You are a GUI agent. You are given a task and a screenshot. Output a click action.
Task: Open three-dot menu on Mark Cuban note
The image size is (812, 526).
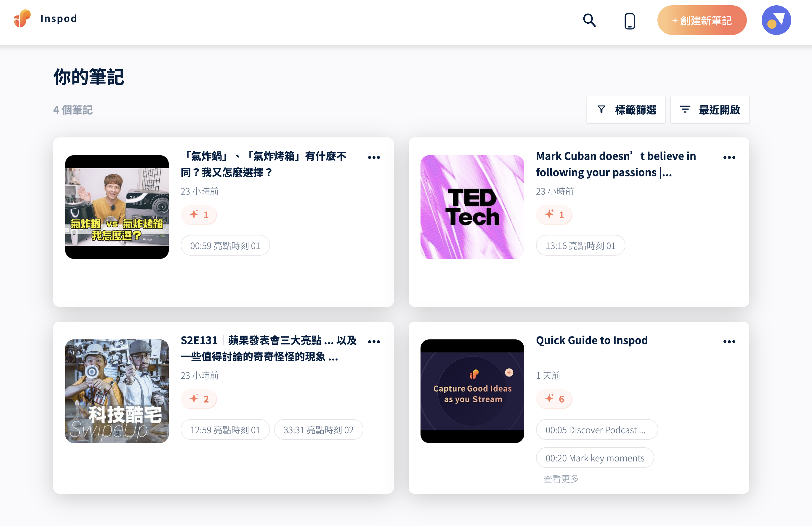click(729, 158)
